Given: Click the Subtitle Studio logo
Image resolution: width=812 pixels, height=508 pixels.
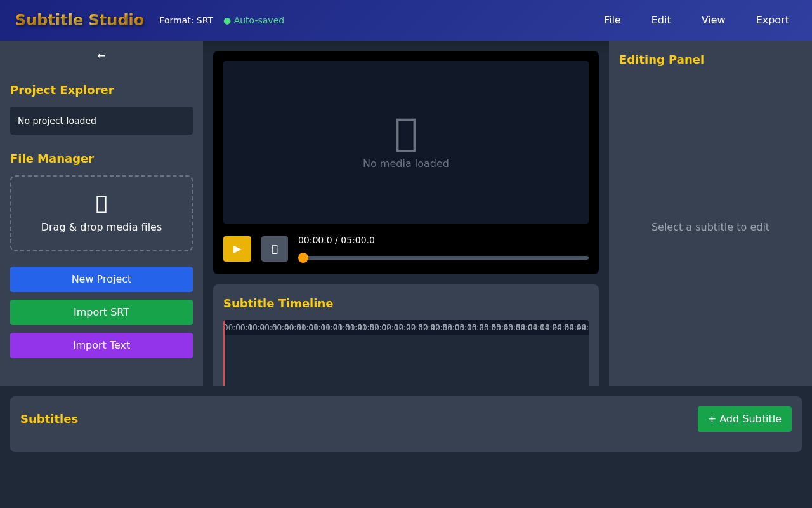Looking at the screenshot, I should (x=79, y=20).
